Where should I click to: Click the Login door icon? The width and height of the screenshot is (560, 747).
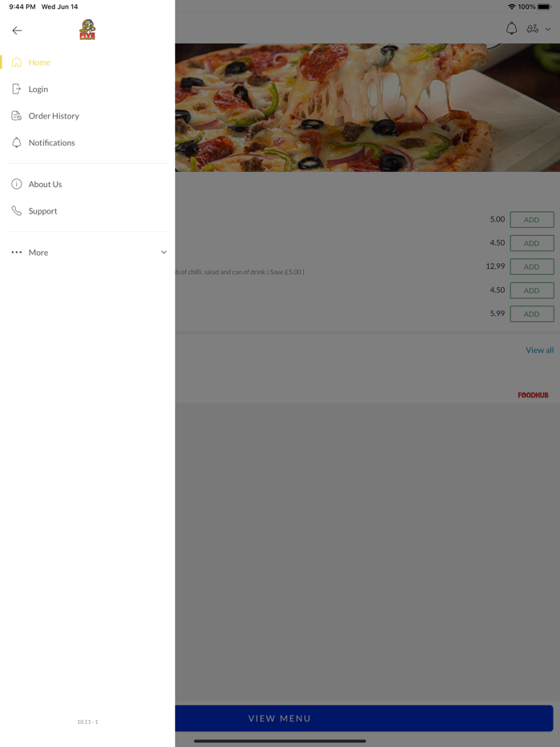(x=17, y=89)
